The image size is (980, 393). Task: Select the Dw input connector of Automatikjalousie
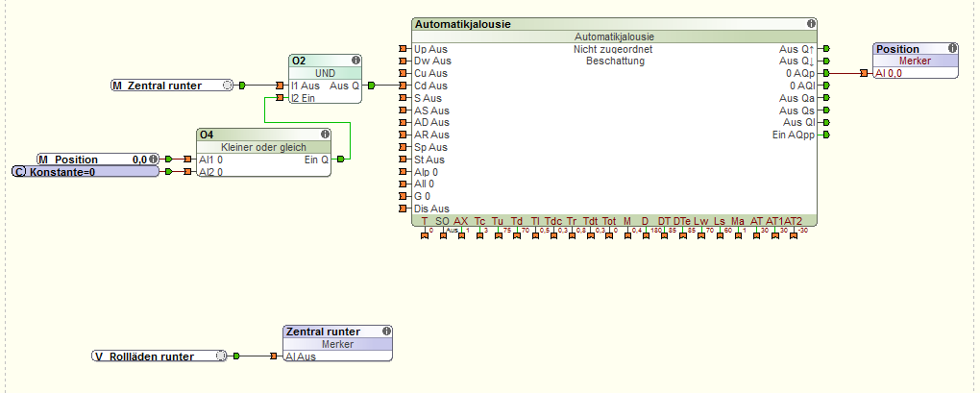click(403, 61)
